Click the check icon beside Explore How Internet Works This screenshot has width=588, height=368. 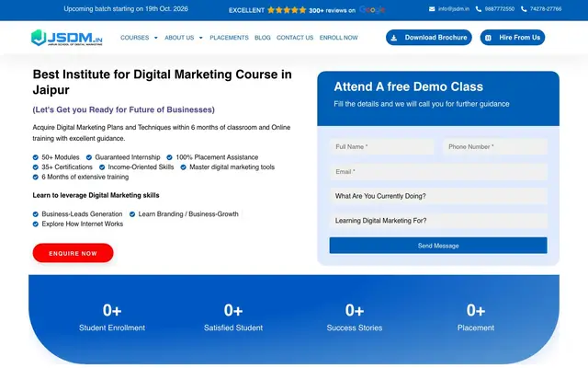36,224
